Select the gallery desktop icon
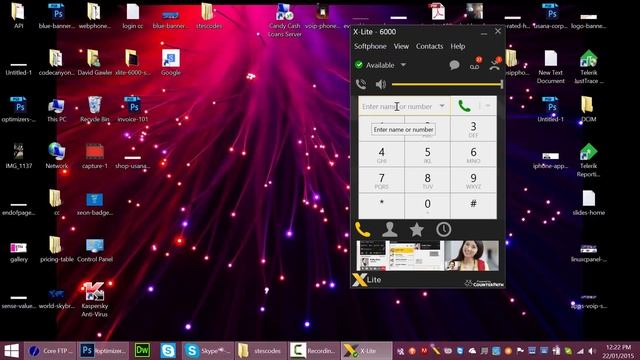This screenshot has width=640, height=360. click(18, 252)
